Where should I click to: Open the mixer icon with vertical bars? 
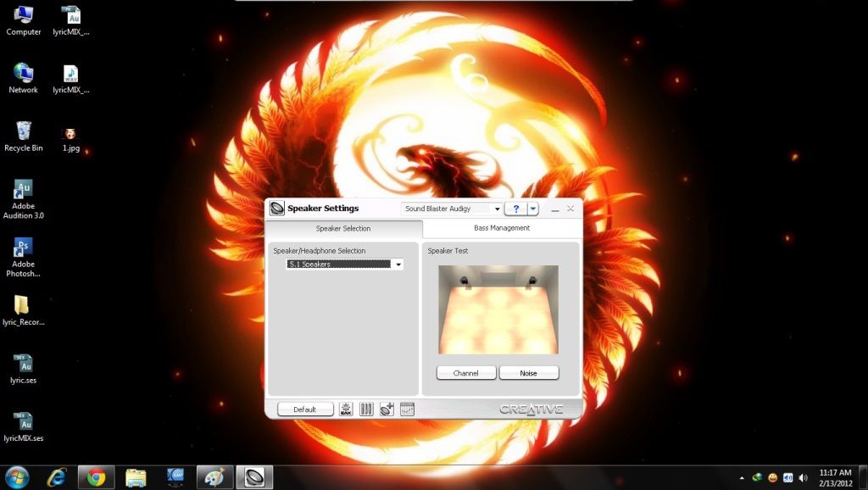tap(366, 409)
